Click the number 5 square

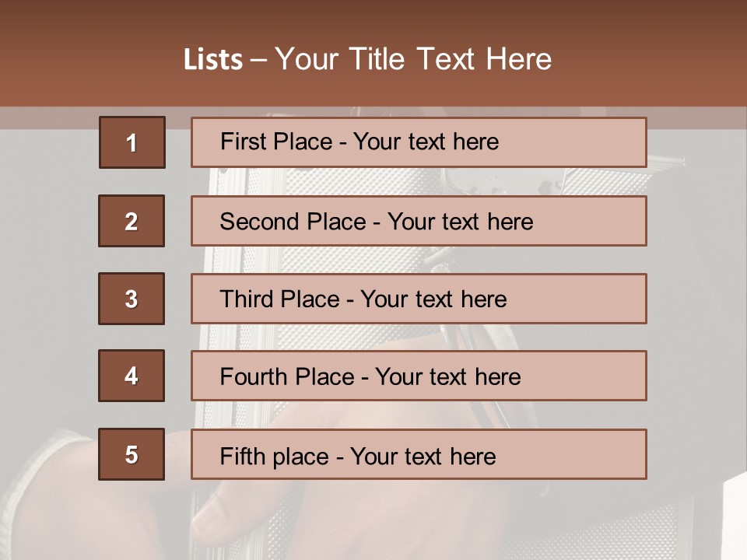[132, 454]
